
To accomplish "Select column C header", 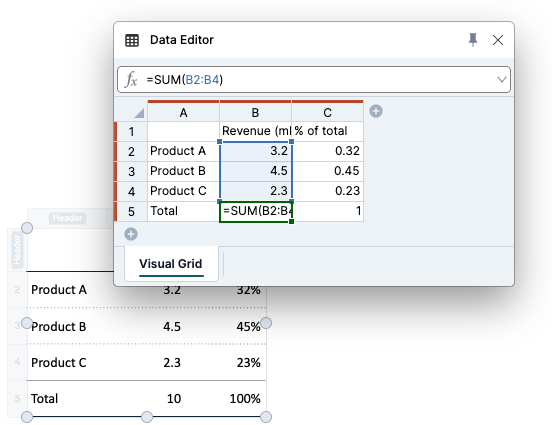I will 327,113.
